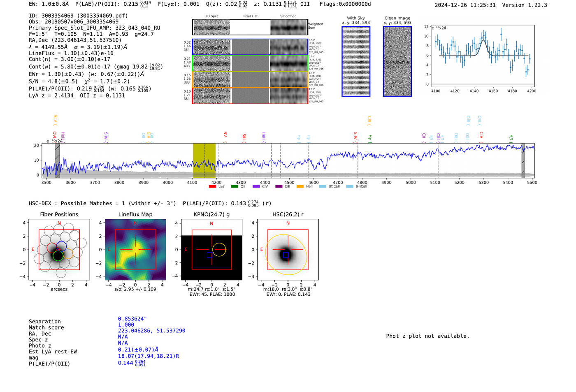Click the green OII legend swatch
This screenshot has height=392, width=576.
point(235,187)
